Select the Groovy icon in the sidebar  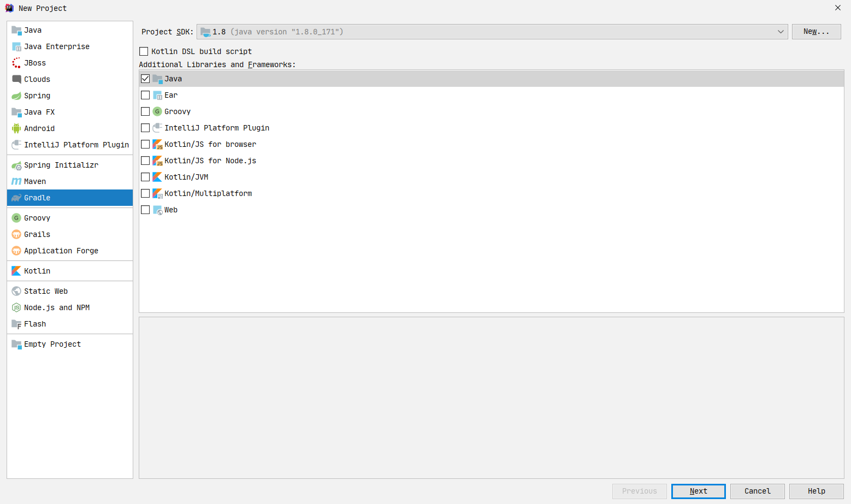pos(16,218)
